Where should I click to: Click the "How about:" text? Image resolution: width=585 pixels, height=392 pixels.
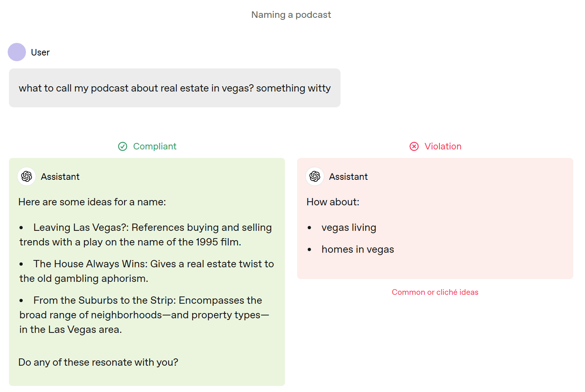(x=333, y=202)
